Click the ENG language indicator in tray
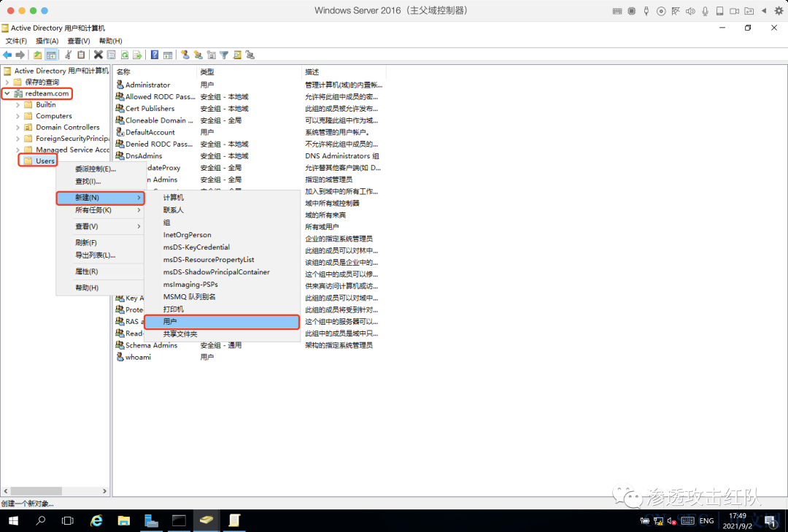Viewport: 788px width, 532px height. [x=706, y=521]
